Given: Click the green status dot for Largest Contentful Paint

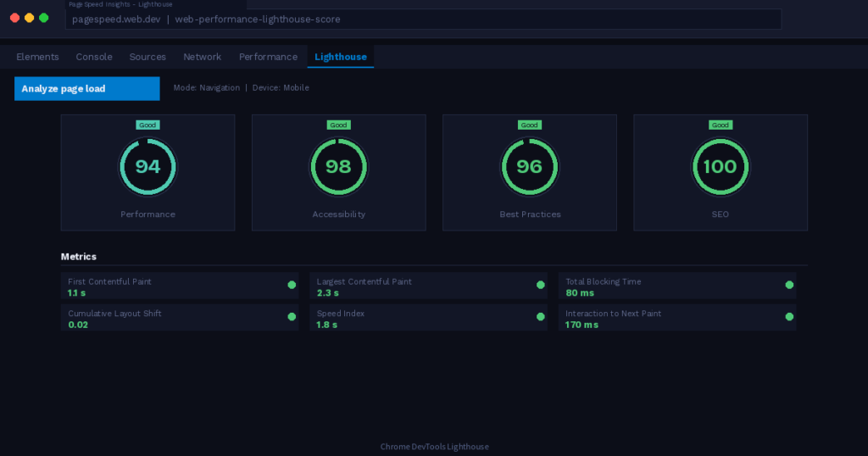Looking at the screenshot, I should point(541,285).
